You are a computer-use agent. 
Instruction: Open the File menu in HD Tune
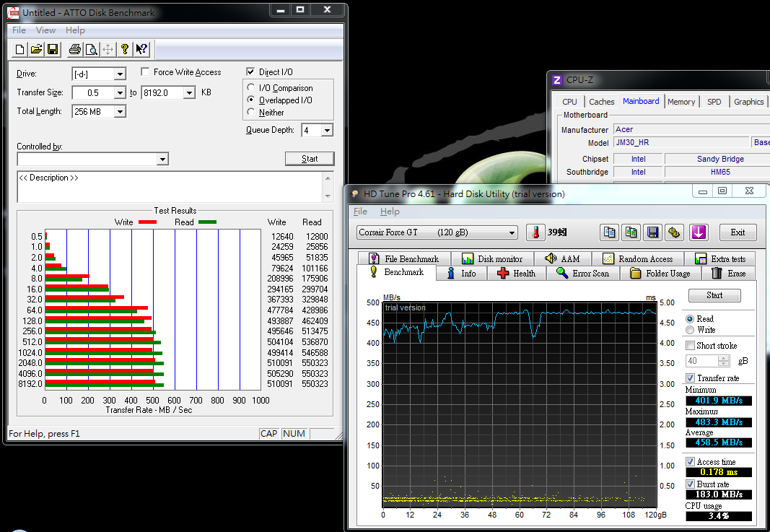(360, 212)
